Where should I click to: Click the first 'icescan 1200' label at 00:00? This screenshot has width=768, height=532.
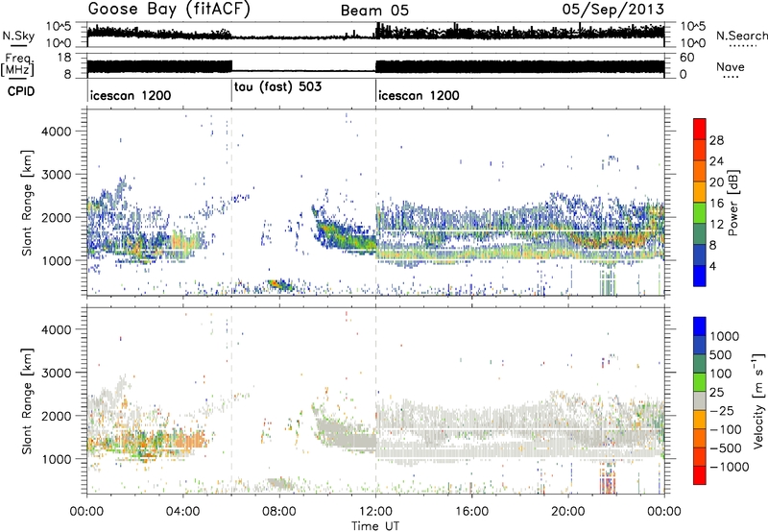(131, 95)
